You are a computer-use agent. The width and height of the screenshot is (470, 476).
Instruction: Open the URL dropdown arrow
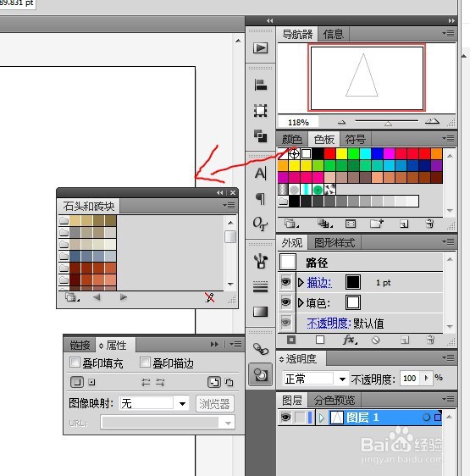(228, 423)
